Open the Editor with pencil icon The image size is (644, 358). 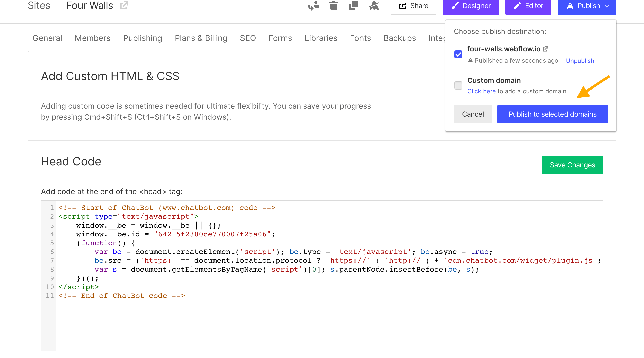tap(528, 6)
